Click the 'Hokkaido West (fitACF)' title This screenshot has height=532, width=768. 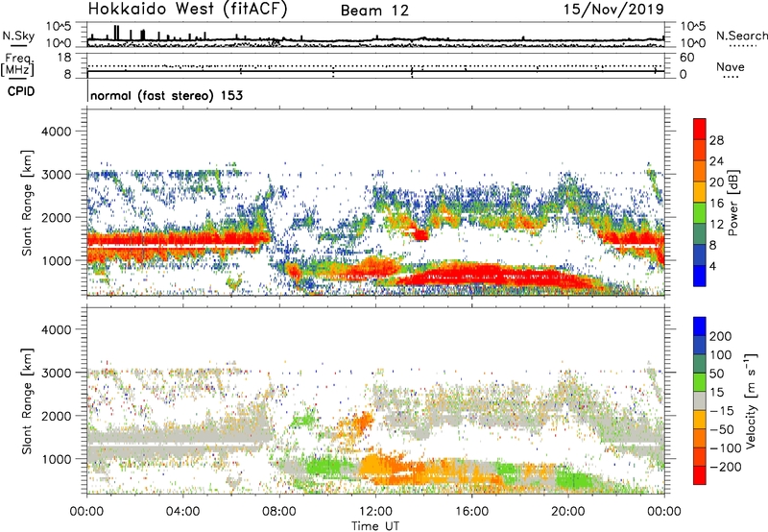187,10
